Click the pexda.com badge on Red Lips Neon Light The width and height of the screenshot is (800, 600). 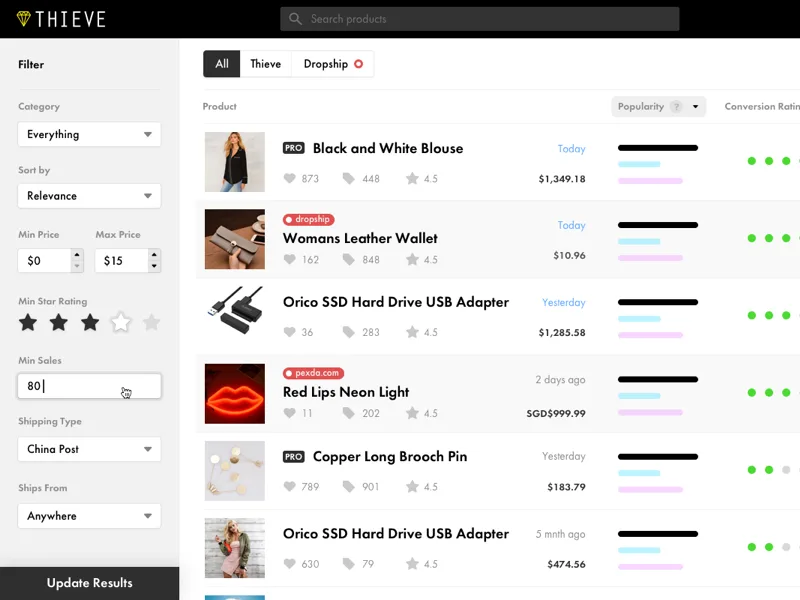pyautogui.click(x=313, y=373)
